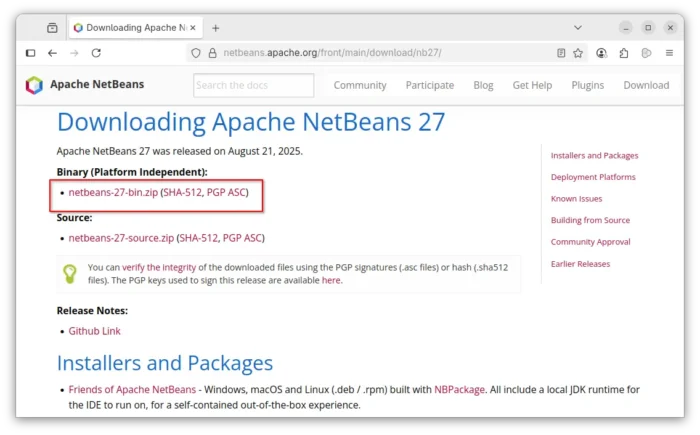
Task: Click the Downloading Apache NetBeans 27 heading
Action: [251, 122]
